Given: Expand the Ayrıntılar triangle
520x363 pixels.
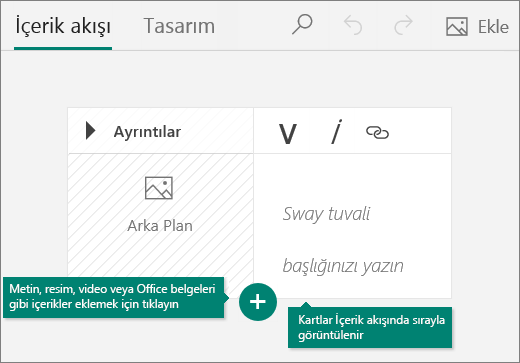Looking at the screenshot, I should coord(90,130).
